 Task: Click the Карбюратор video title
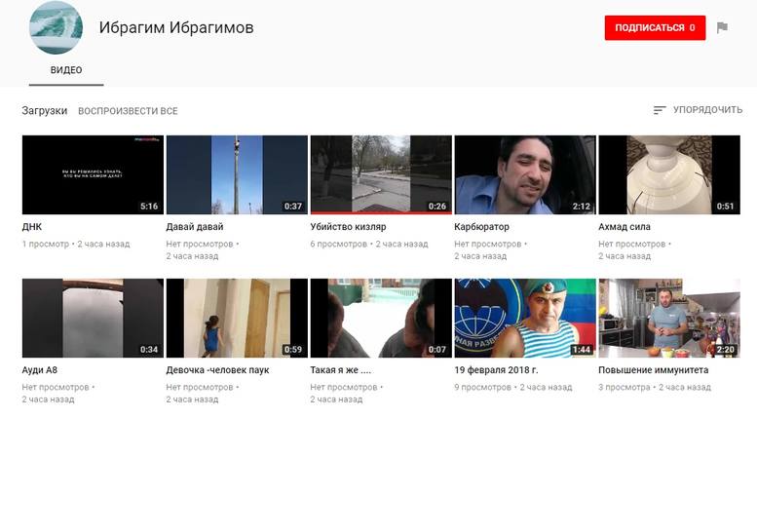[482, 226]
